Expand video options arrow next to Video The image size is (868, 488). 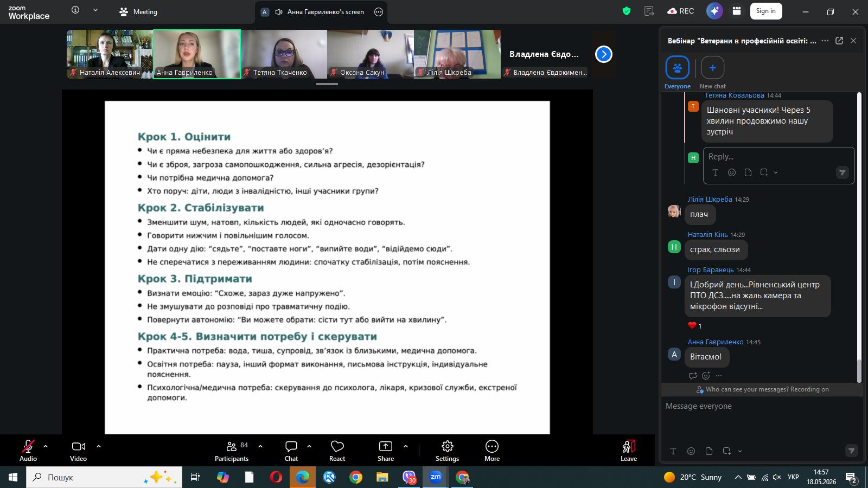click(x=99, y=446)
